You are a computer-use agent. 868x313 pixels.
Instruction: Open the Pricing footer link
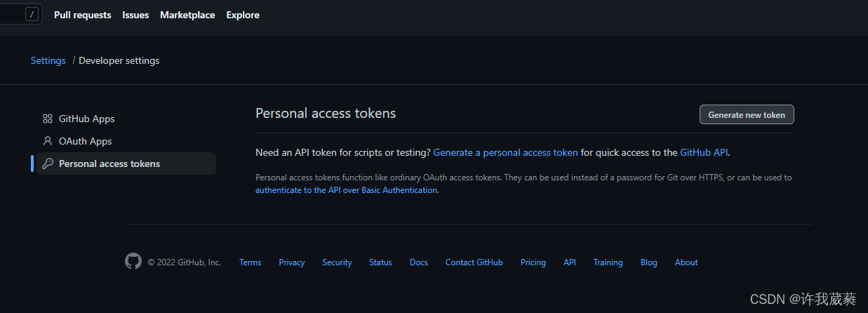click(533, 262)
